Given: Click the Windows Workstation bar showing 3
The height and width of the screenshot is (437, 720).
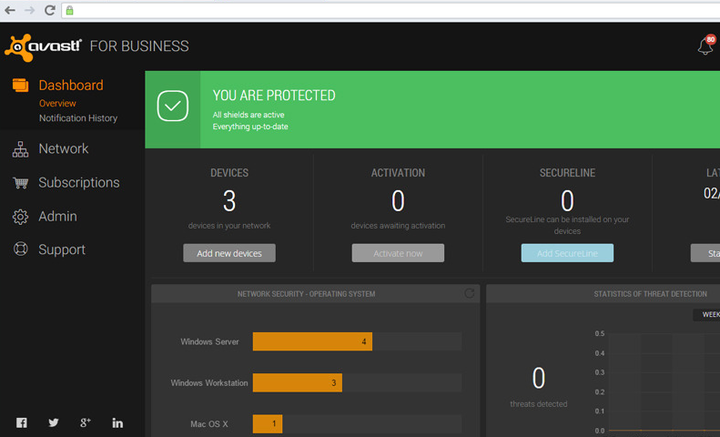Looking at the screenshot, I should (x=297, y=383).
